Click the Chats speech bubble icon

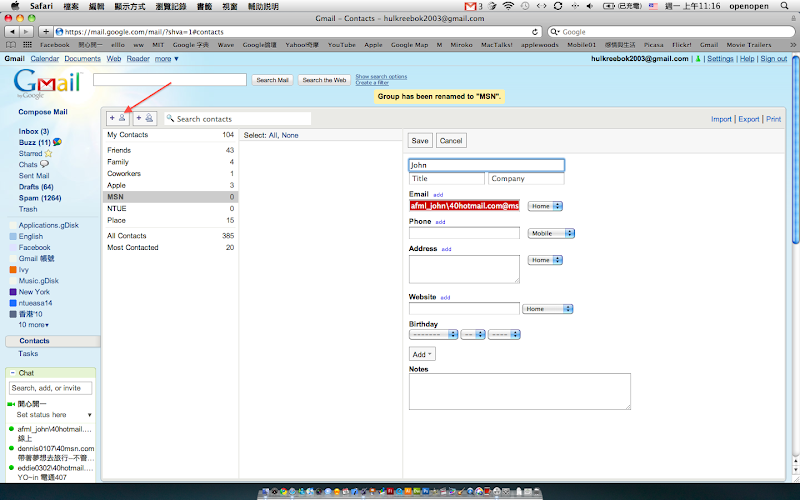(x=44, y=164)
